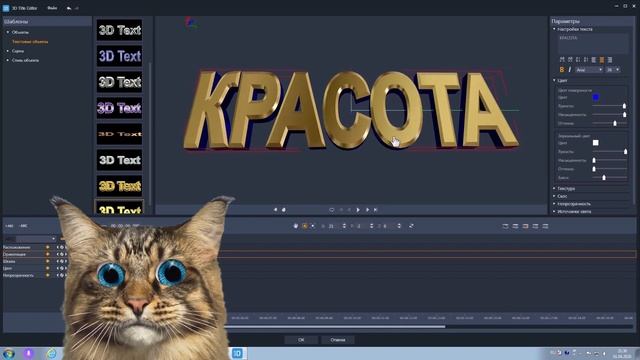Click the КРАСОТА 3D text in preview
The width and height of the screenshot is (640, 360).
[x=351, y=110]
